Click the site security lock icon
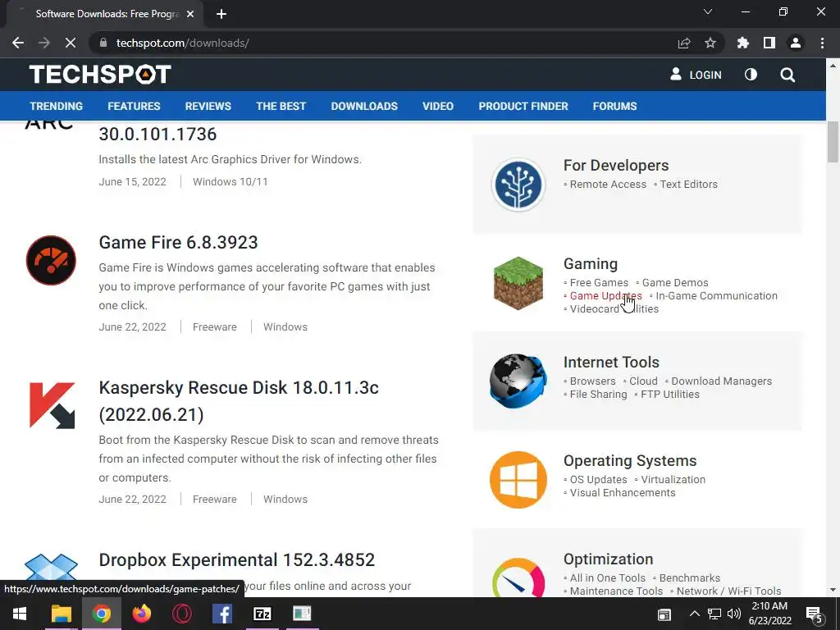This screenshot has width=840, height=630. coord(104,43)
